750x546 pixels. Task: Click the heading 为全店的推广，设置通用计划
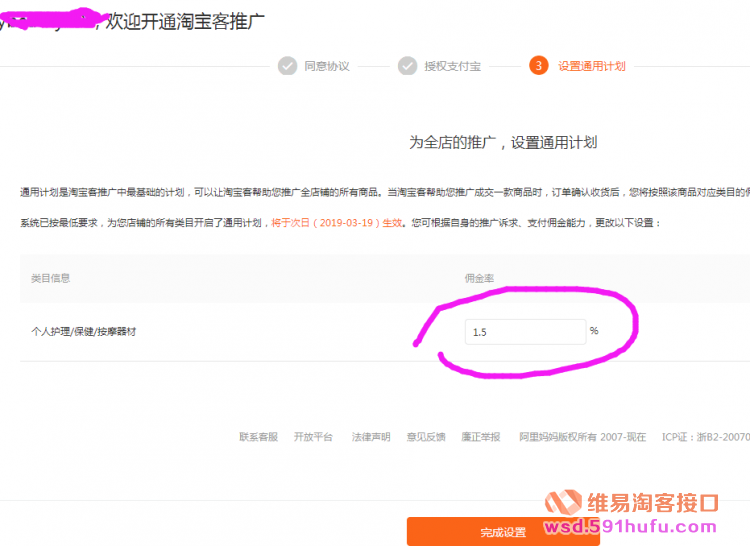[x=503, y=142]
